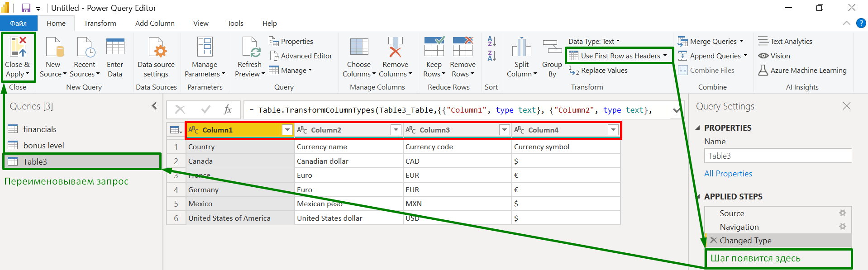This screenshot has height=270, width=868.
Task: Click the Manage Parameters icon
Action: [x=205, y=47]
